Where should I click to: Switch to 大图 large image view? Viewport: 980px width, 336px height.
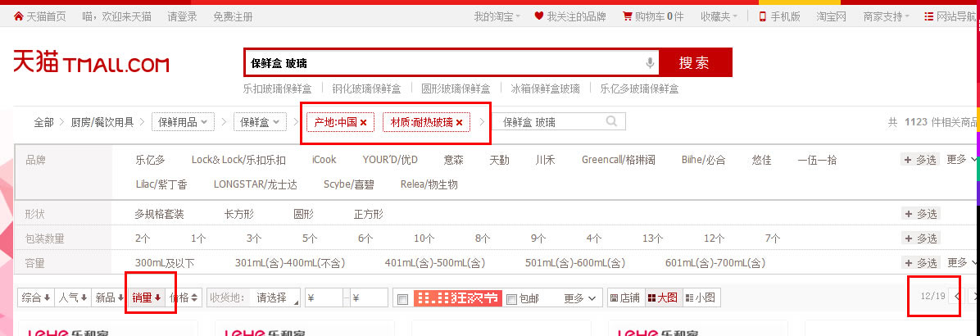click(x=662, y=298)
